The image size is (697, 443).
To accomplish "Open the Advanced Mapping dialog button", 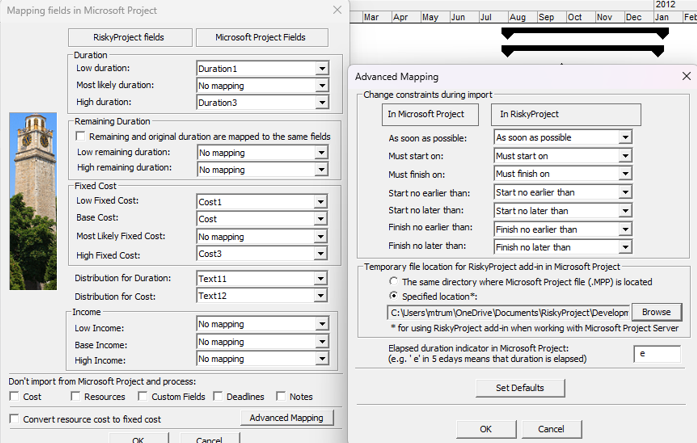I will pos(287,418).
